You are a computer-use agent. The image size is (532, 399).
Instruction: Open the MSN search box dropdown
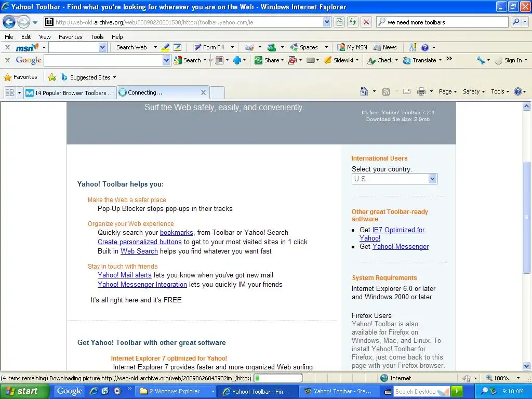coord(103,47)
